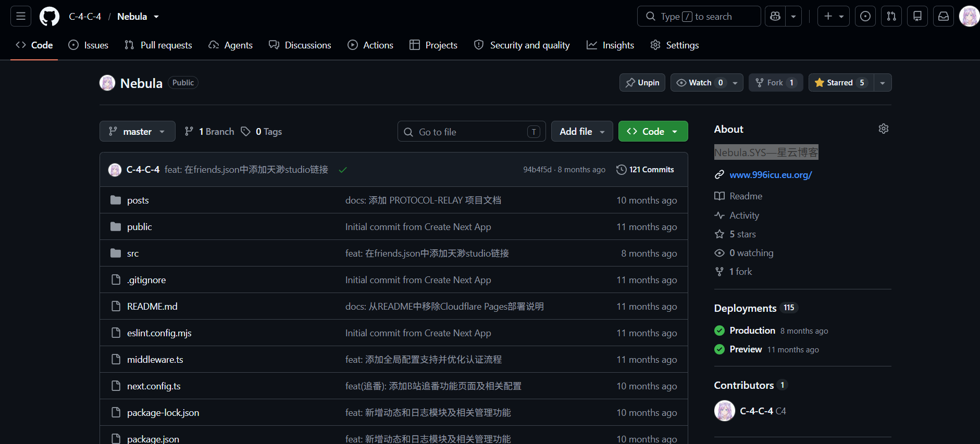Toggle the Starred button to unstar
Image resolution: width=980 pixels, height=444 pixels.
[x=841, y=82]
